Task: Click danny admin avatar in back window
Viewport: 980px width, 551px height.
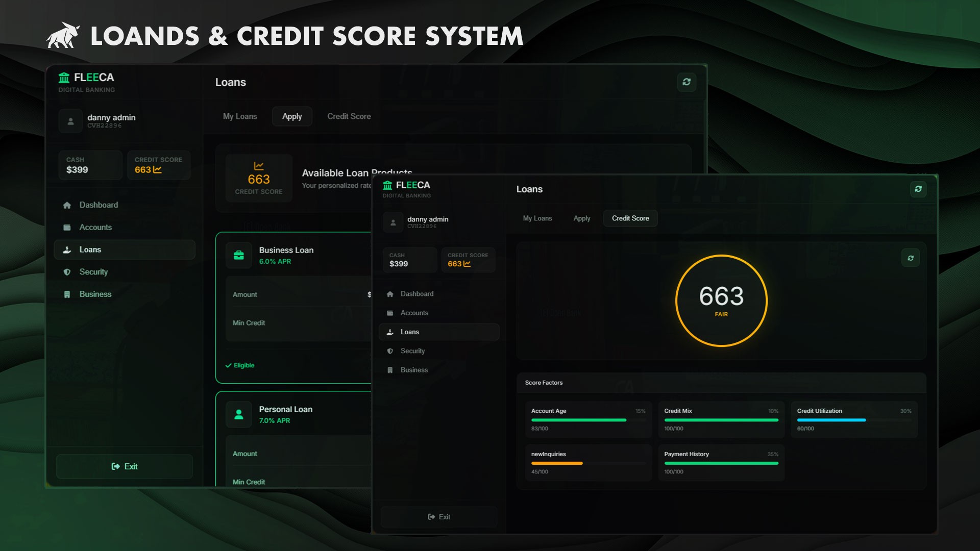Action: click(x=70, y=121)
